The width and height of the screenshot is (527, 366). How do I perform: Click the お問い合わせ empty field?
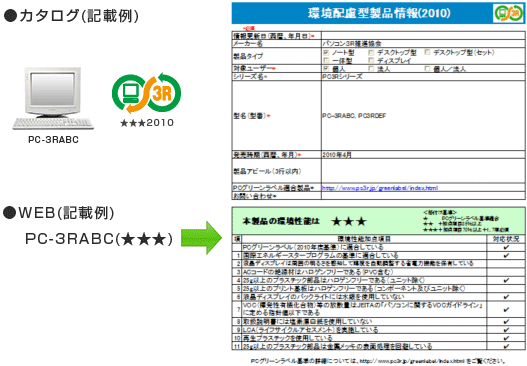tap(423, 196)
